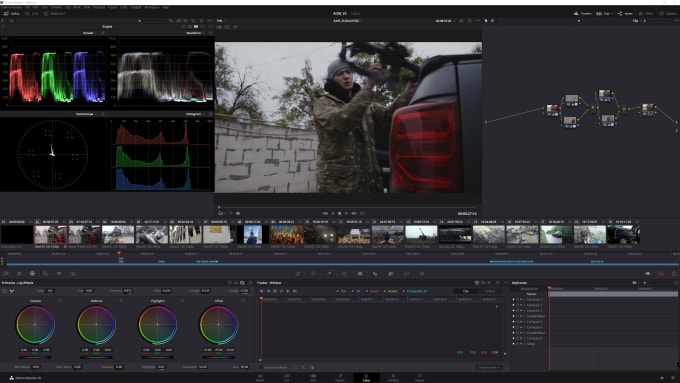Stop playback in the viewer transport
Image resolution: width=680 pixels, height=383 pixels.
coord(340,213)
